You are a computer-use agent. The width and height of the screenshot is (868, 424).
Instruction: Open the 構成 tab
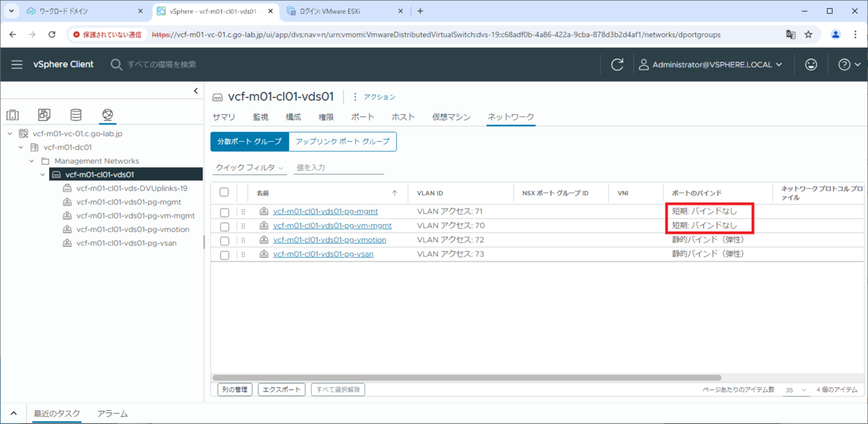[x=294, y=116]
